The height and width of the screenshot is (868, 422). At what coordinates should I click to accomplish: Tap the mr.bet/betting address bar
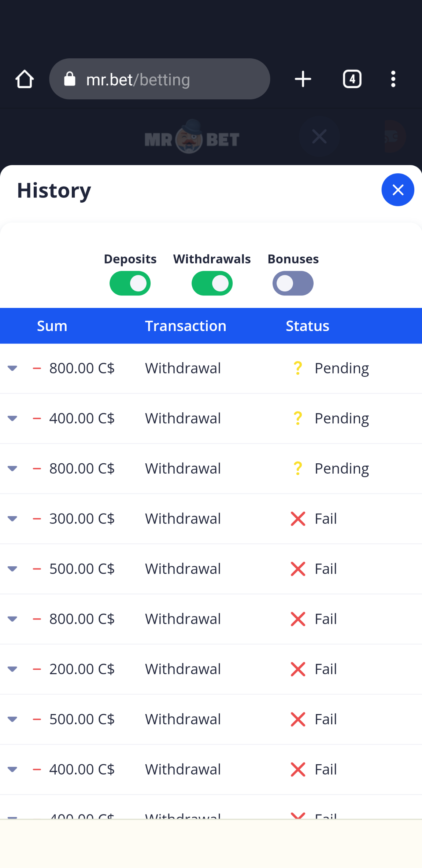[165, 79]
